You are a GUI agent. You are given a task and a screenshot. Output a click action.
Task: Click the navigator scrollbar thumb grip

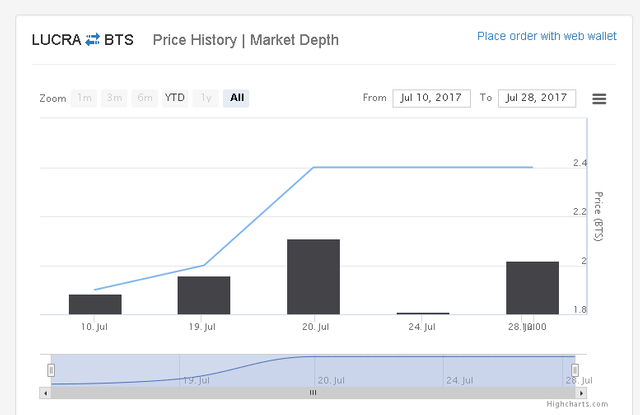click(x=313, y=393)
